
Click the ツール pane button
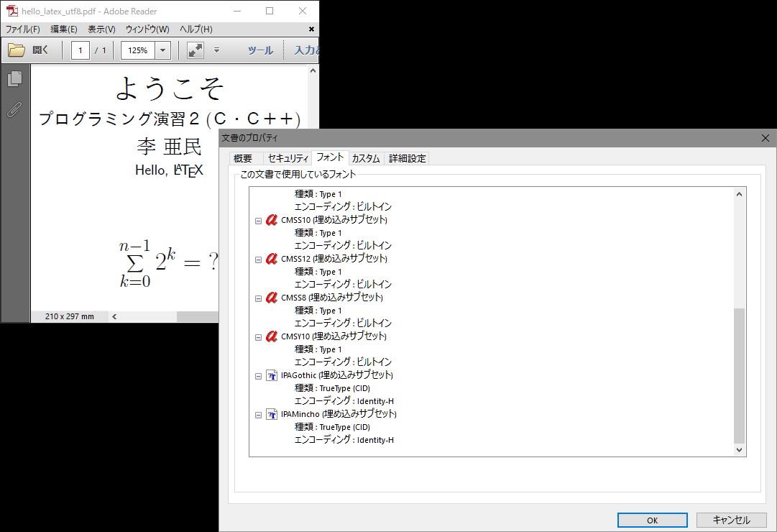point(260,50)
